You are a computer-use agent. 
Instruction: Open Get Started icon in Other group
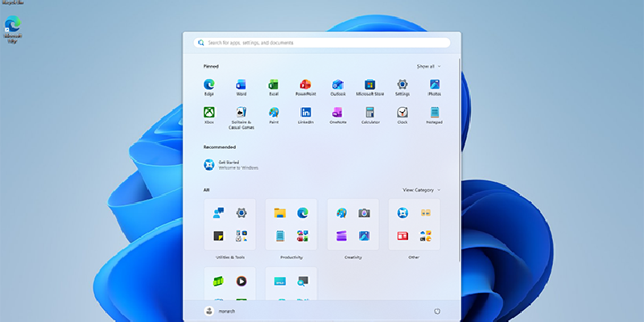pyautogui.click(x=402, y=213)
